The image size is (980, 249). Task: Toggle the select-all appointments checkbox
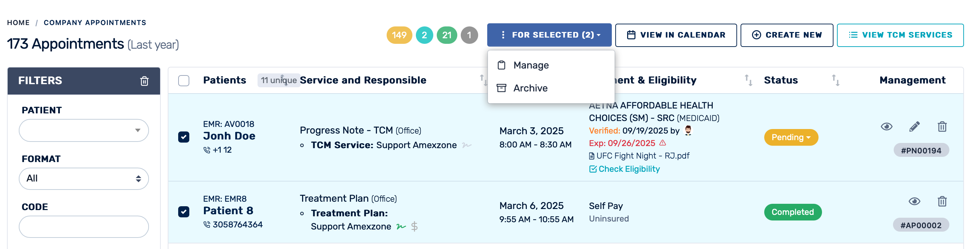coord(184,81)
